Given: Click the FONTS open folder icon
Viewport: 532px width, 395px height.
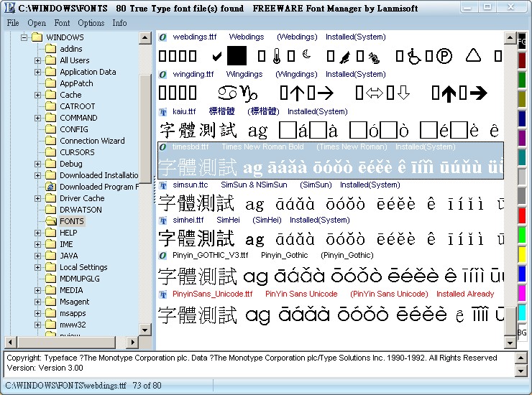Looking at the screenshot, I should click(x=51, y=221).
